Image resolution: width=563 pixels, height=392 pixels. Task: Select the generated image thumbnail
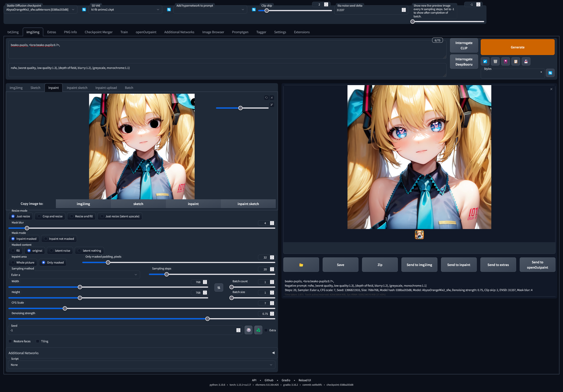point(419,235)
